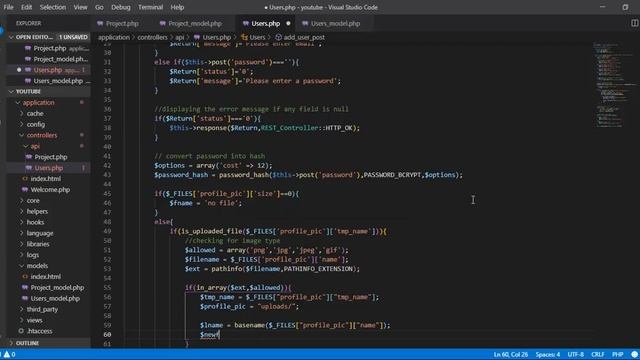Switch to the Users_model.php editor tab
This screenshot has height=360, width=640.
point(335,24)
